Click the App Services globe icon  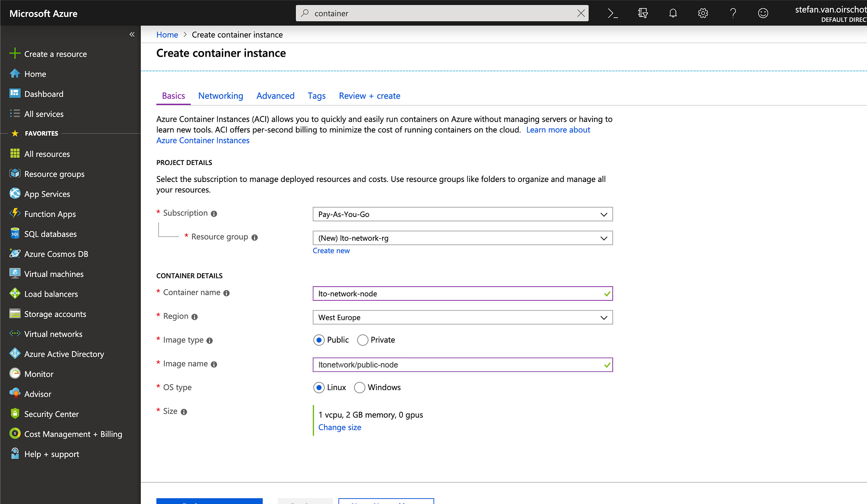(15, 194)
